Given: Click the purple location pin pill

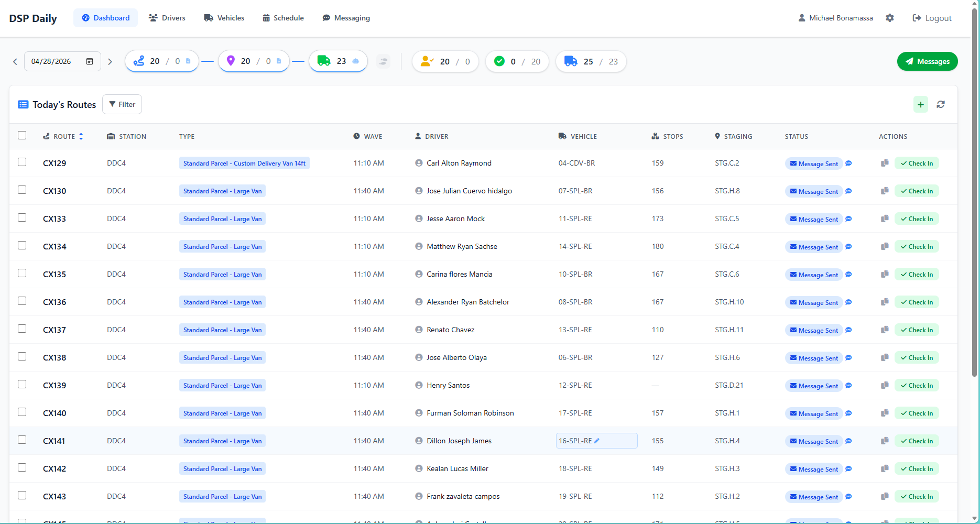Looking at the screenshot, I should click(x=254, y=61).
